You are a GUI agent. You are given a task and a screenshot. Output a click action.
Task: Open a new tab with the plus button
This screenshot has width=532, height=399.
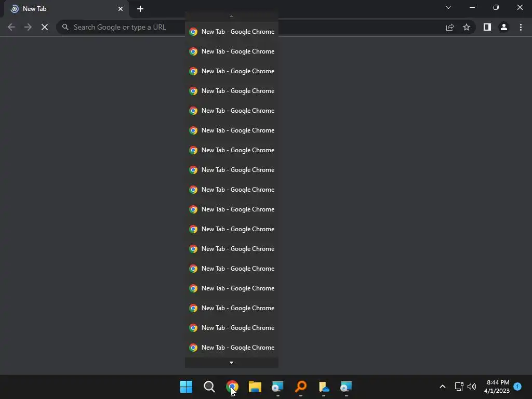140,9
